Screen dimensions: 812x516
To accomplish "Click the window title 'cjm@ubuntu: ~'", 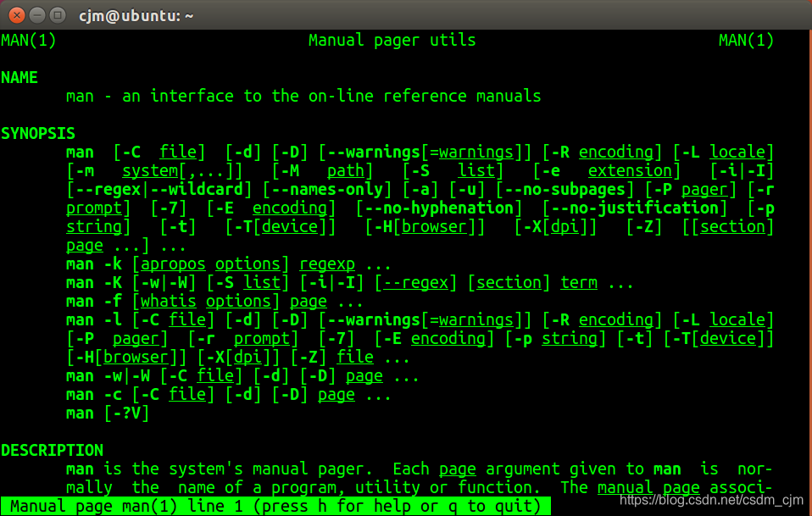I will (136, 16).
